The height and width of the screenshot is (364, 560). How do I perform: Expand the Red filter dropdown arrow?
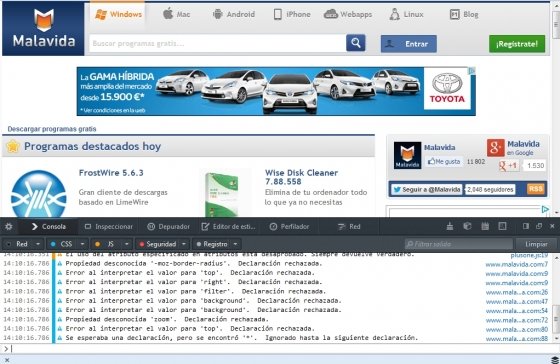pyautogui.click(x=38, y=244)
